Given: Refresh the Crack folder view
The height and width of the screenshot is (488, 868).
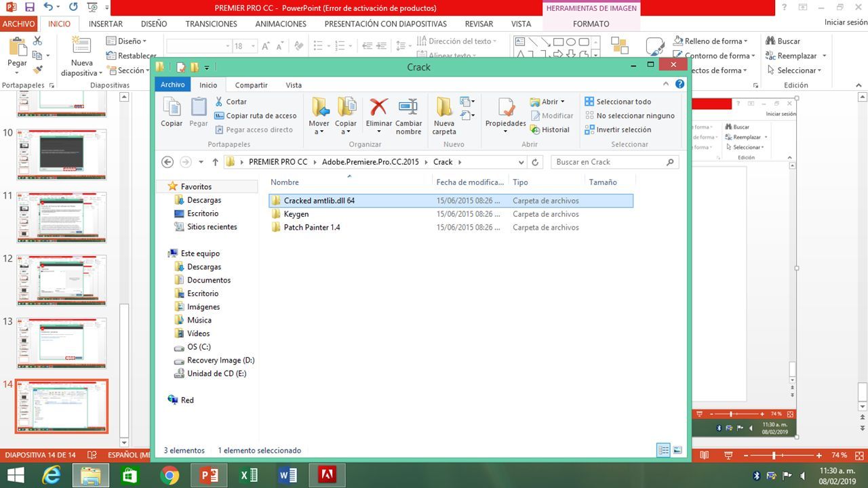Looking at the screenshot, I should click(535, 163).
